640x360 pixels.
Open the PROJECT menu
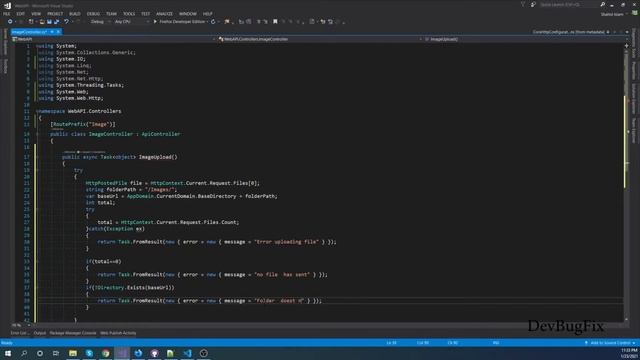point(55,14)
